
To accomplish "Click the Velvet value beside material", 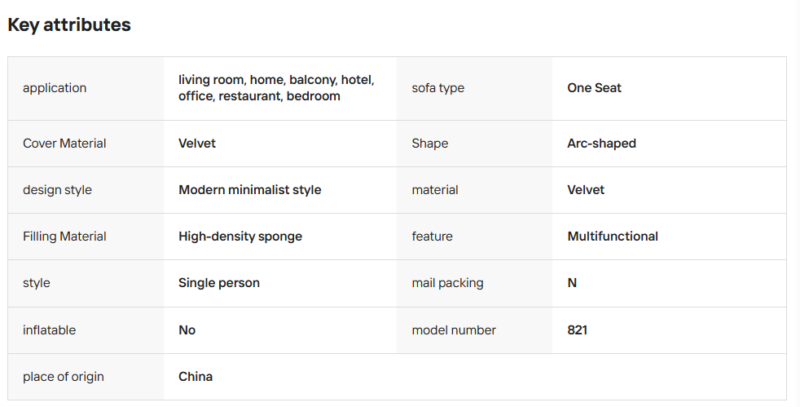I will pos(585,190).
